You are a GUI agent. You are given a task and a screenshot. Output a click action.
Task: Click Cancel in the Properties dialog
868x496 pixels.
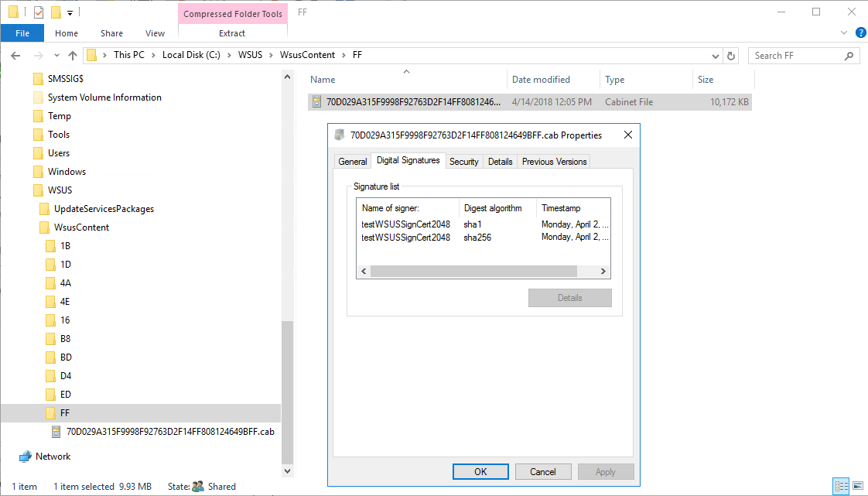point(542,472)
